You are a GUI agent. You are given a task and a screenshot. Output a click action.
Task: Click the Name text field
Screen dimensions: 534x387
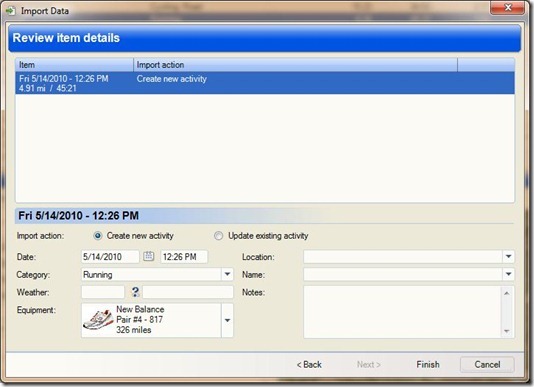tap(403, 274)
